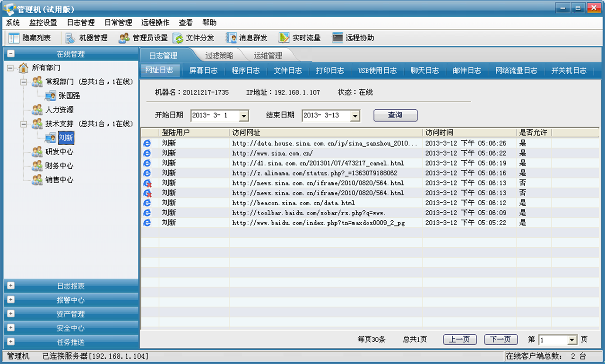Screen dimensions: 605x364
Task: Collapse the 技术支持 tree node
Action: point(24,124)
